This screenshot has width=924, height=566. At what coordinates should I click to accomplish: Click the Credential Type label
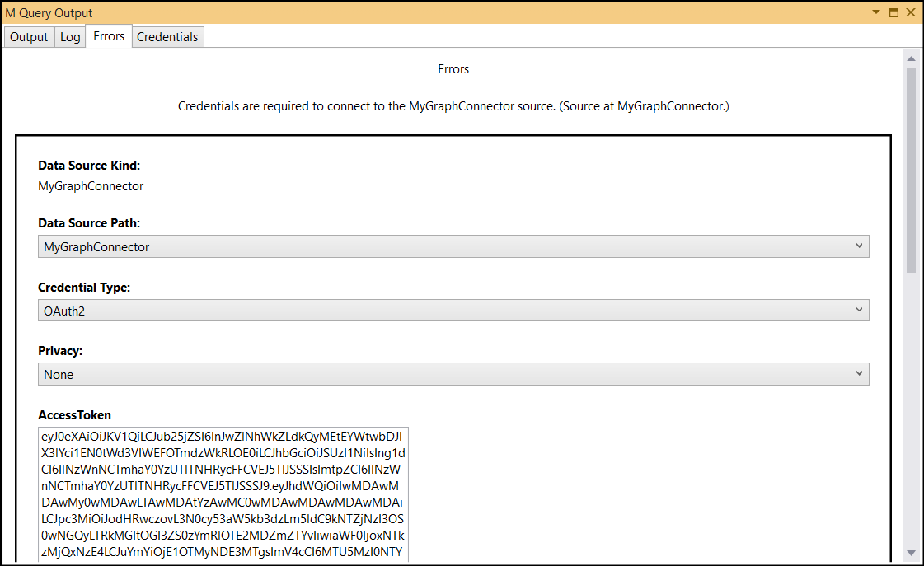(x=84, y=288)
